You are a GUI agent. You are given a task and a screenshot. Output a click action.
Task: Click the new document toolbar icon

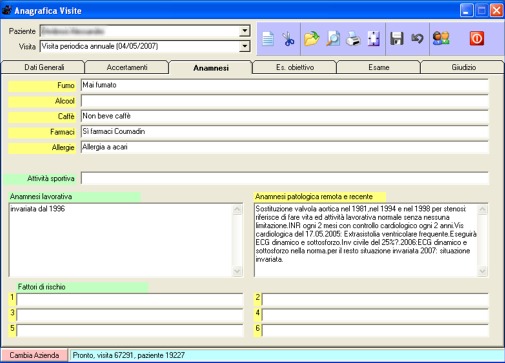click(x=268, y=39)
